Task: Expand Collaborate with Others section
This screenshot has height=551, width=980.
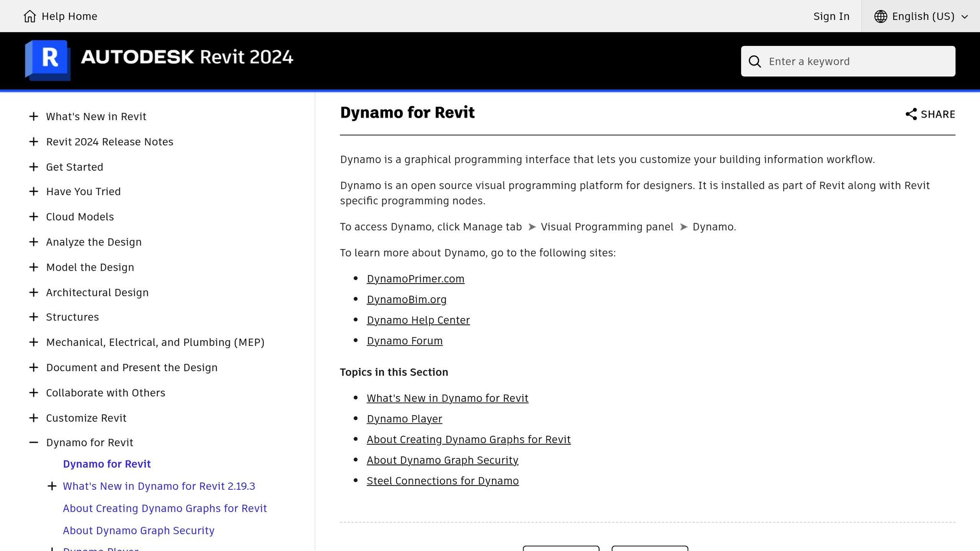Action: pos(33,393)
